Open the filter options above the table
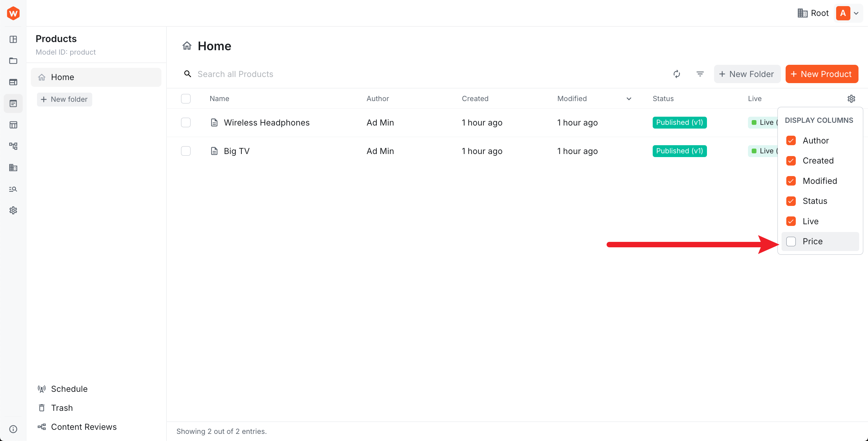Viewport: 868px width, 441px height. pyautogui.click(x=700, y=74)
